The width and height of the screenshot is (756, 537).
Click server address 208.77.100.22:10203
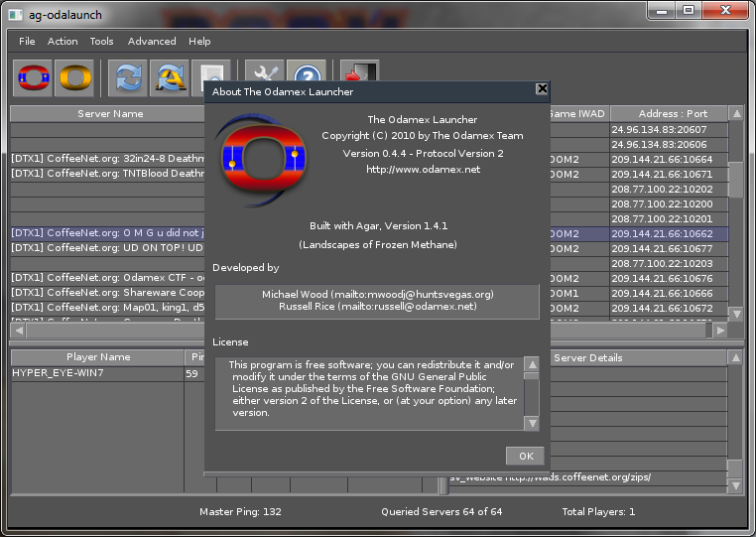661,264
